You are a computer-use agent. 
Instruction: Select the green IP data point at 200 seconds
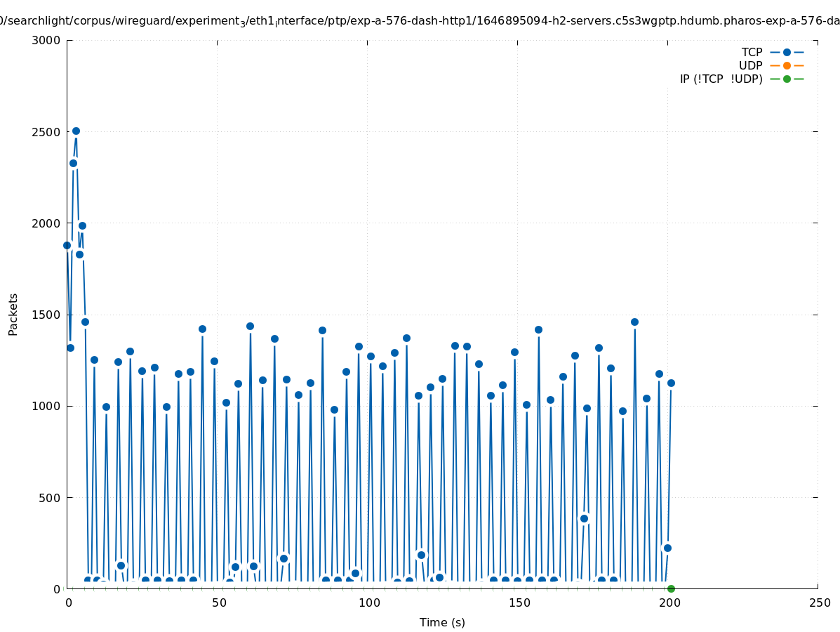coord(671,588)
